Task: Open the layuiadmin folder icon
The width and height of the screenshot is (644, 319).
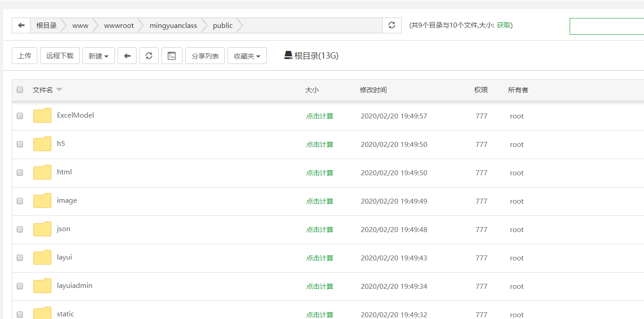Action: [42, 286]
